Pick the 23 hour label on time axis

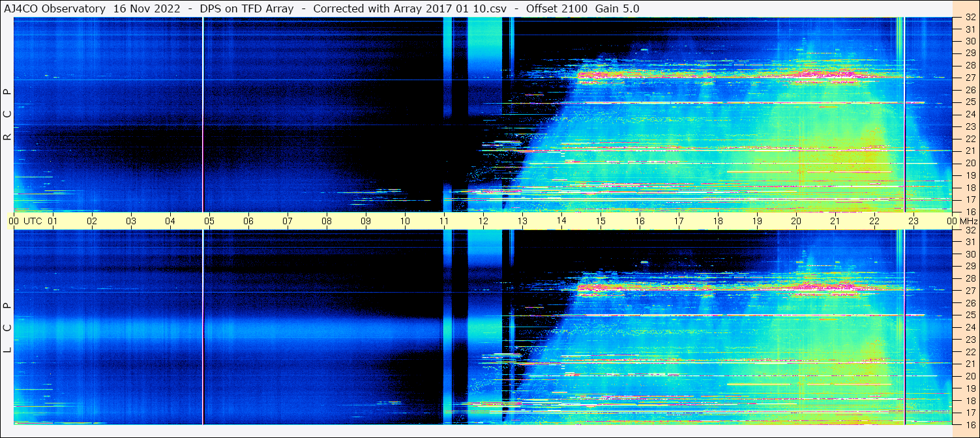point(913,221)
